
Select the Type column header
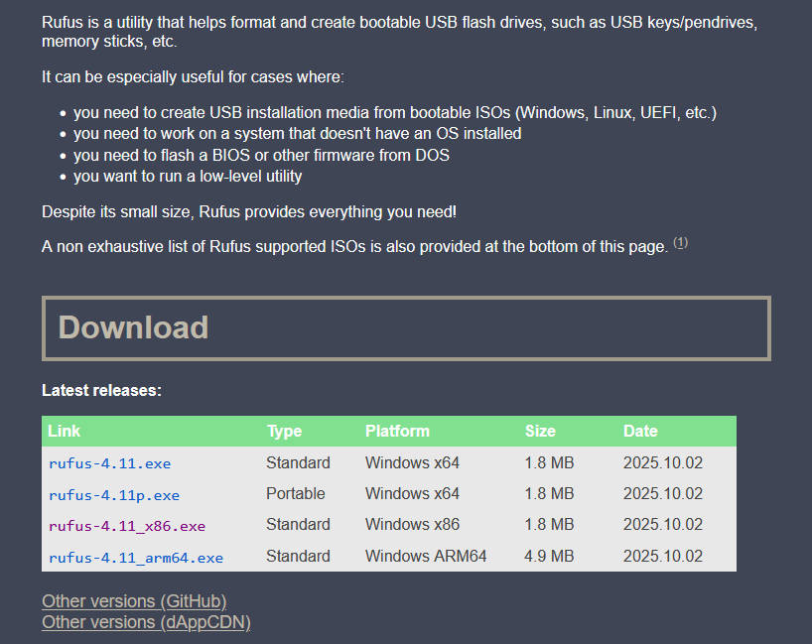(x=284, y=431)
